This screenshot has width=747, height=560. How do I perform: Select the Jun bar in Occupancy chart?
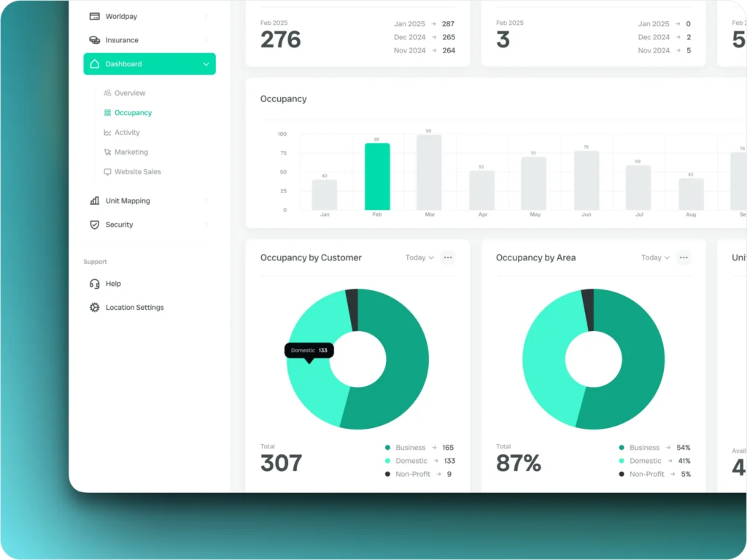coord(587,181)
